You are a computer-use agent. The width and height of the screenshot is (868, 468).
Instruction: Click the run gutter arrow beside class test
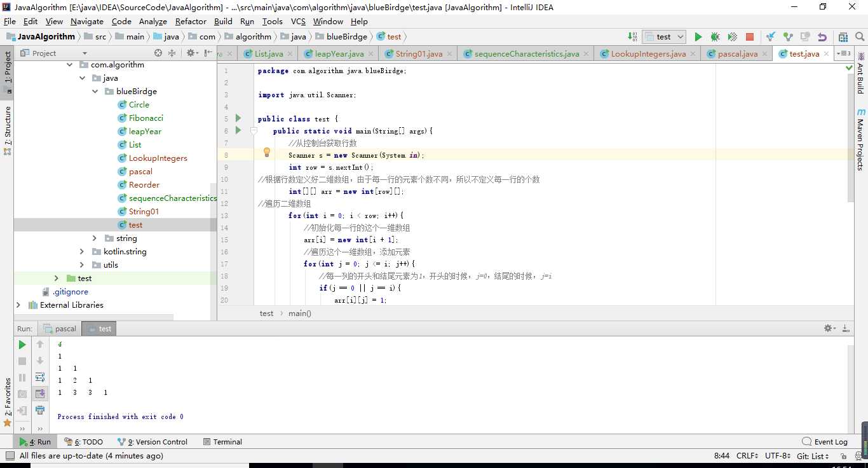(x=238, y=118)
